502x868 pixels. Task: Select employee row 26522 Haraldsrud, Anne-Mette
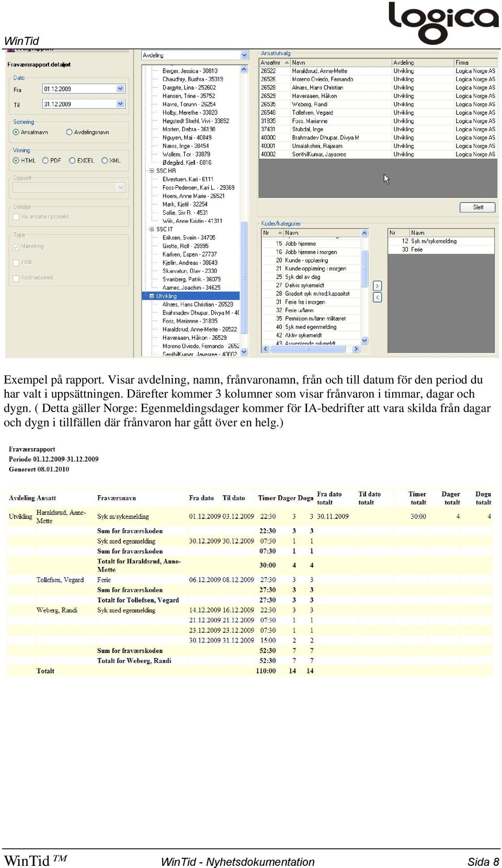(378, 71)
